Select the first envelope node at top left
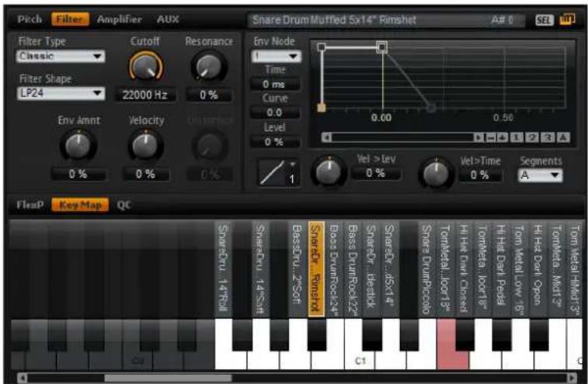 coord(322,47)
